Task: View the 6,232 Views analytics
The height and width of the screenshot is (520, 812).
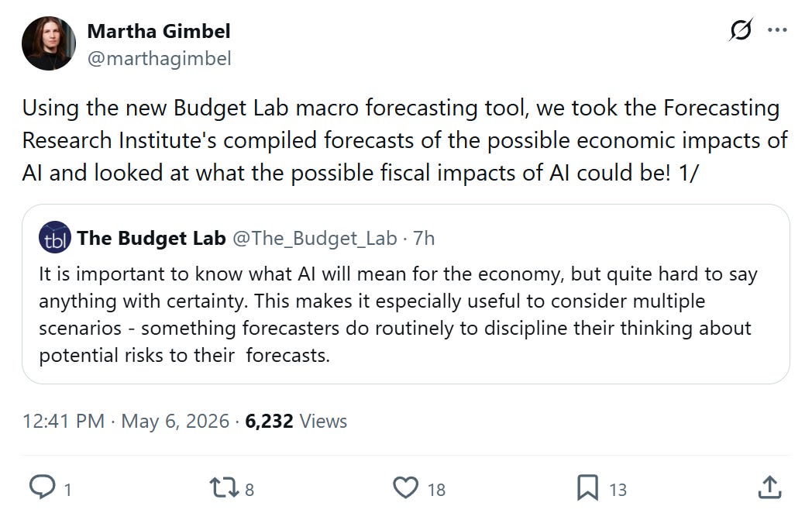Action: pyautogui.click(x=296, y=421)
